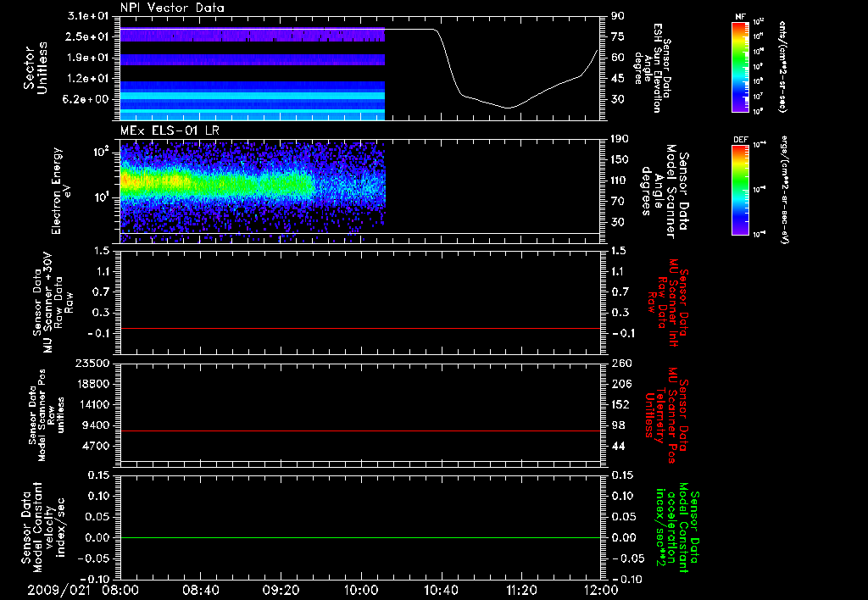Click the 152 telemetry tick label
Image resolution: width=868 pixels, height=600 pixels.
coord(620,404)
